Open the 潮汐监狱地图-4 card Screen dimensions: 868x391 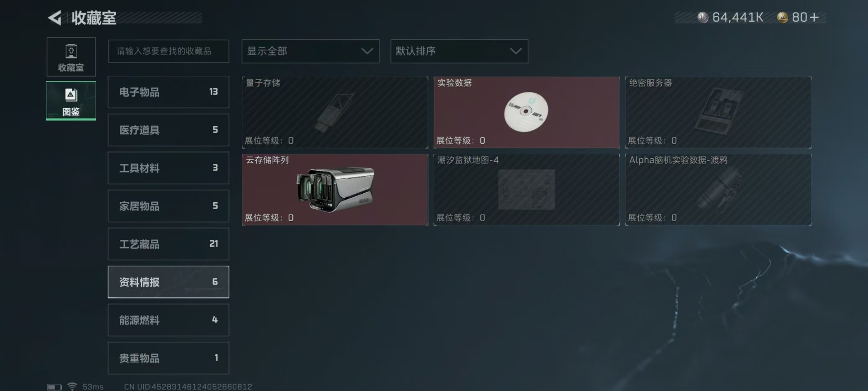click(527, 190)
